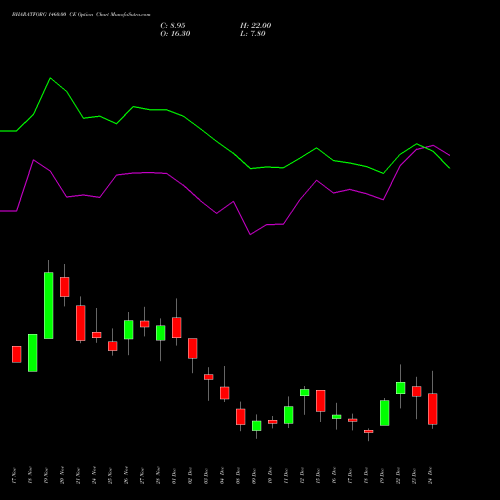This screenshot has height=500, width=500.
Task: Select the '01 Dec' date label on the axis
Action: (x=174, y=476)
